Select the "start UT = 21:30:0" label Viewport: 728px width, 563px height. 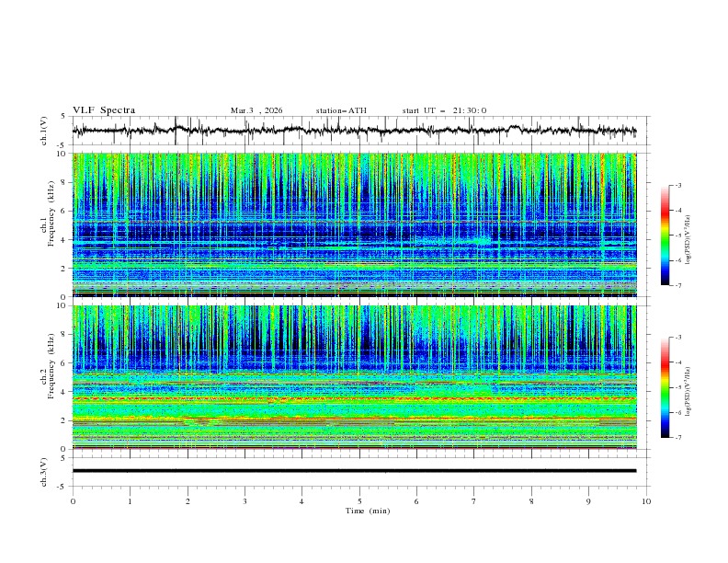pos(444,110)
